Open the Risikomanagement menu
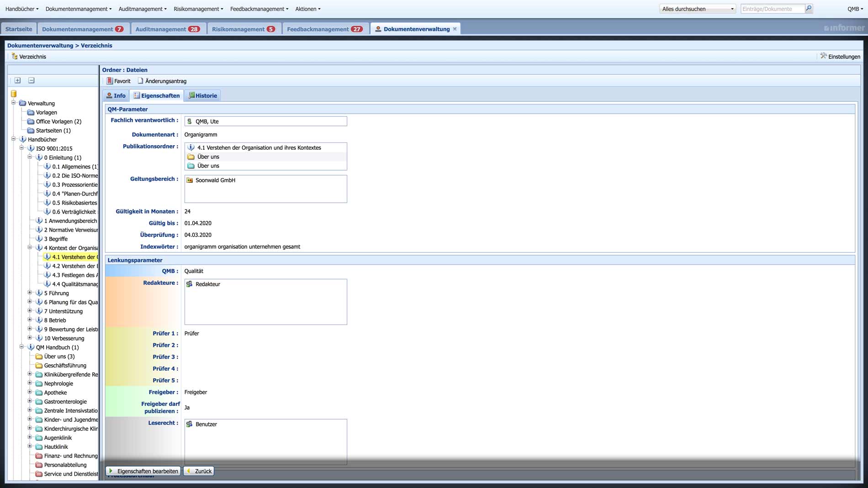The width and height of the screenshot is (868, 488). point(198,9)
